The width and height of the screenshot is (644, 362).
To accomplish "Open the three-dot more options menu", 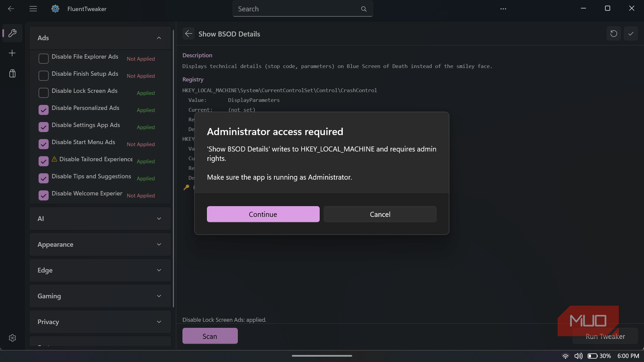I will [x=503, y=9].
